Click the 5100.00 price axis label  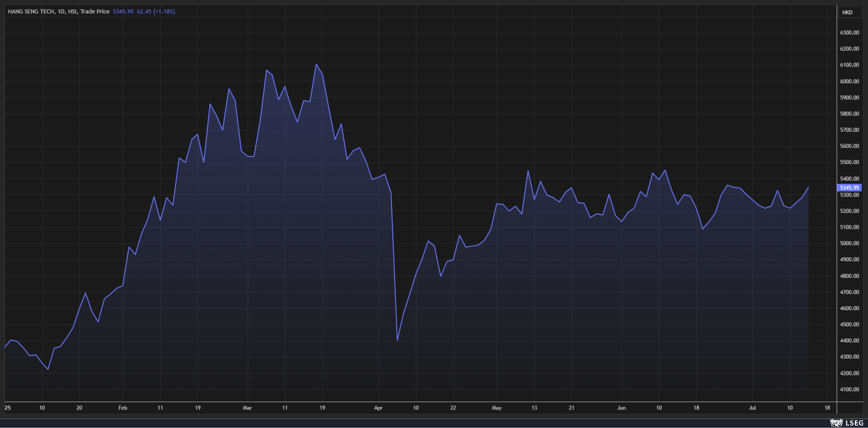click(849, 227)
